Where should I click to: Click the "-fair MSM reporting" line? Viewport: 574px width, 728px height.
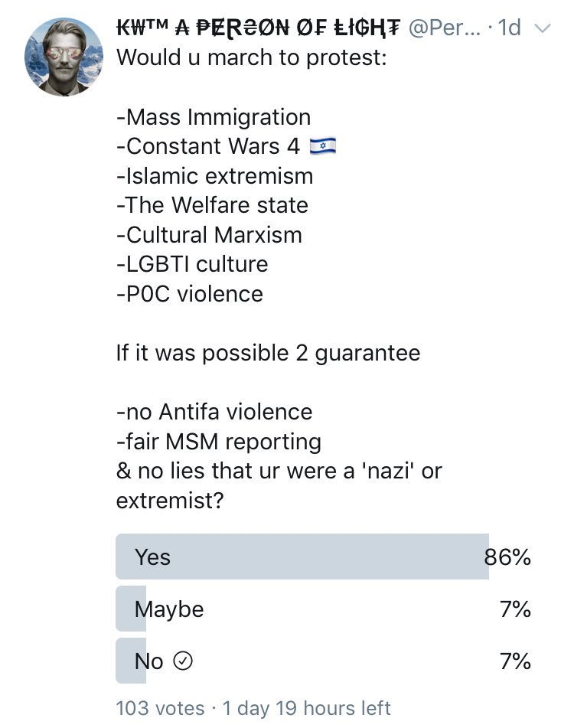click(218, 442)
